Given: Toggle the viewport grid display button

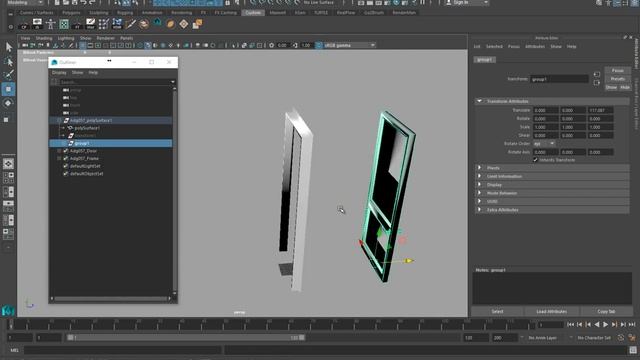Looking at the screenshot, I should tap(82, 45).
